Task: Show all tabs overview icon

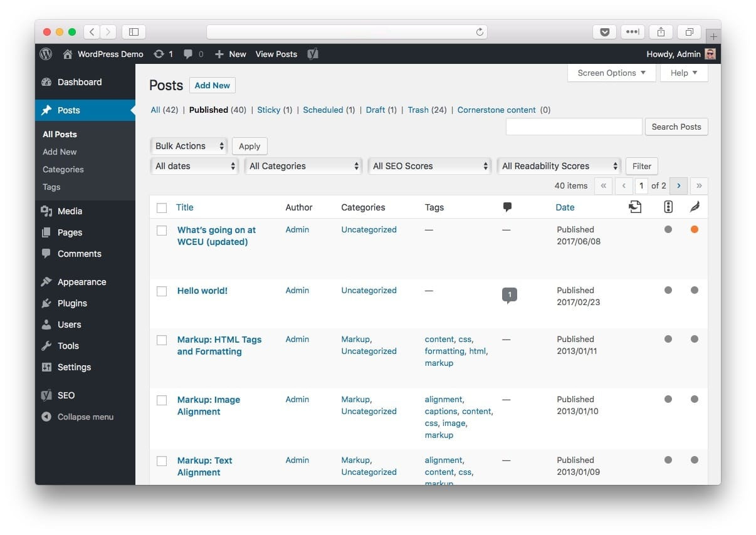Action: tap(690, 32)
